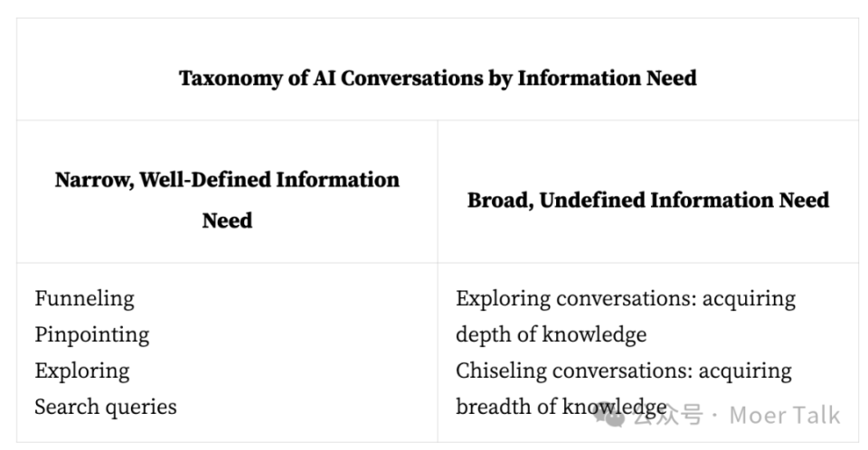Click the Funneling list entry
This screenshot has width=868, height=450.
pos(84,298)
